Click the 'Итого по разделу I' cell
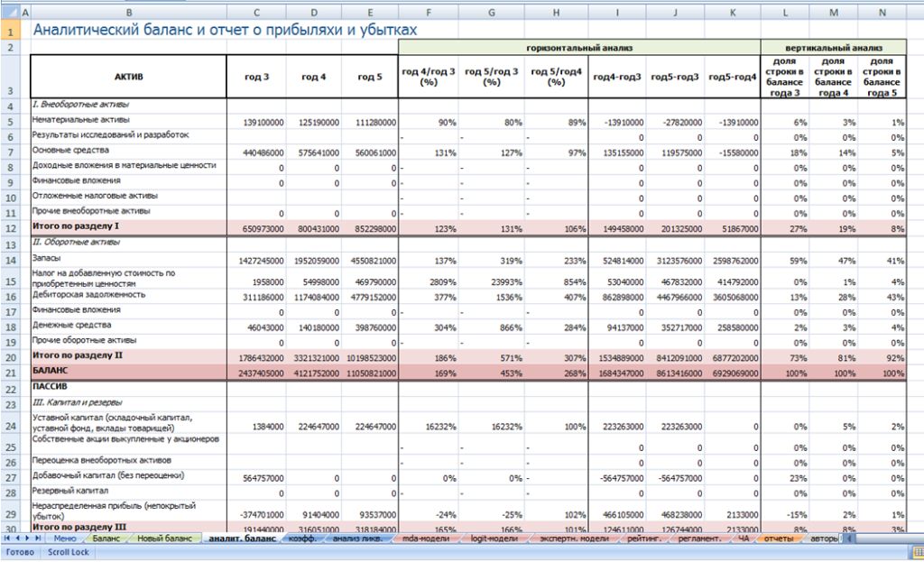Screen dimensions: 924x562 [x=128, y=227]
